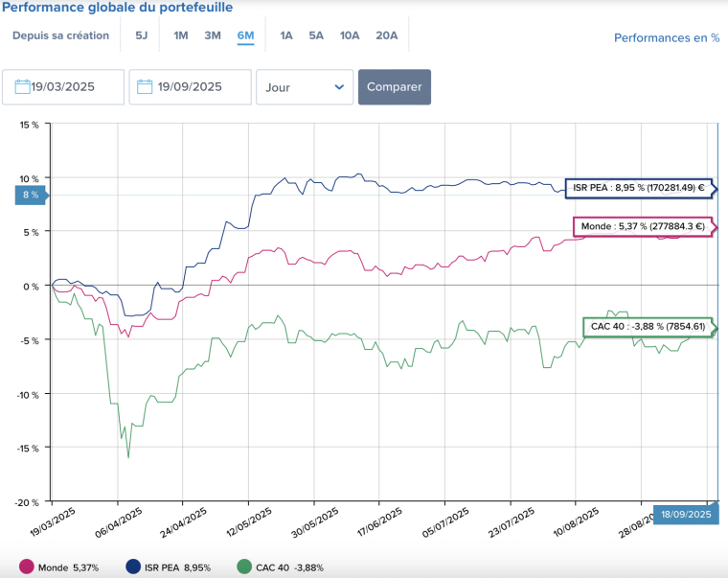Screen dimensions: 728x578
Task: Toggle Monde series legend circle
Action: tap(27, 567)
